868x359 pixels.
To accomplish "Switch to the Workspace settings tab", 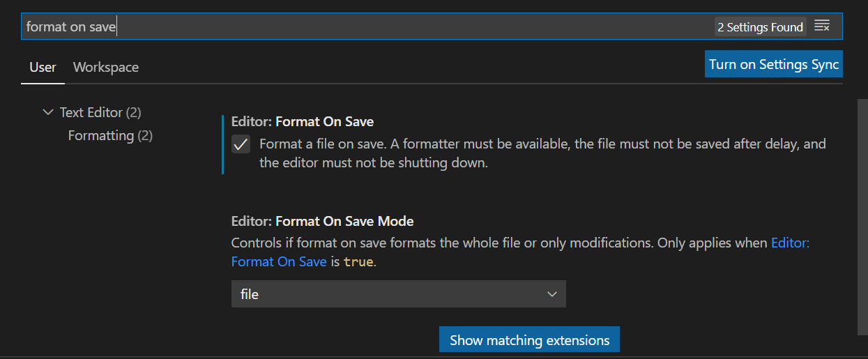I will [106, 67].
